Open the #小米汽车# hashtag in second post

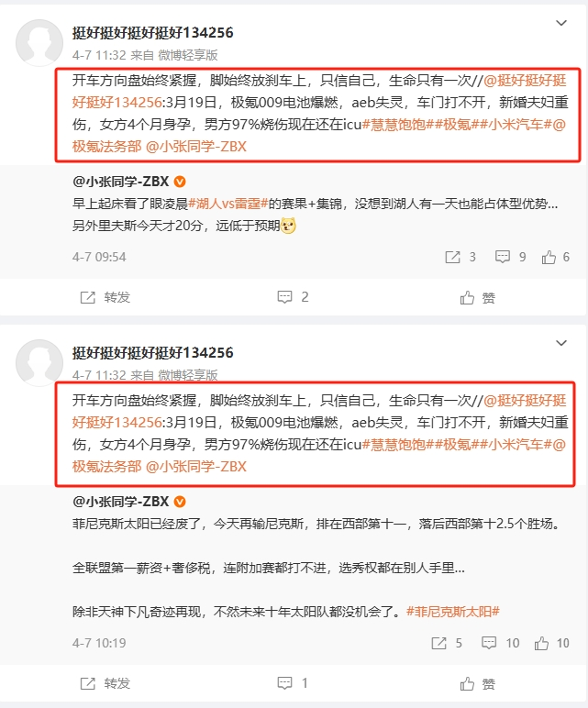pyautogui.click(x=516, y=444)
